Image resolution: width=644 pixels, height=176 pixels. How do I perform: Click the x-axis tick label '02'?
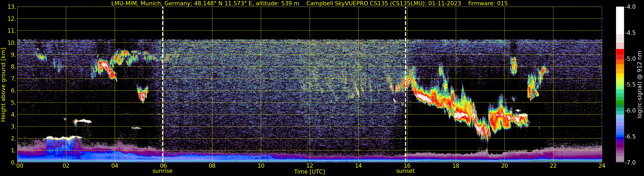tap(66, 166)
